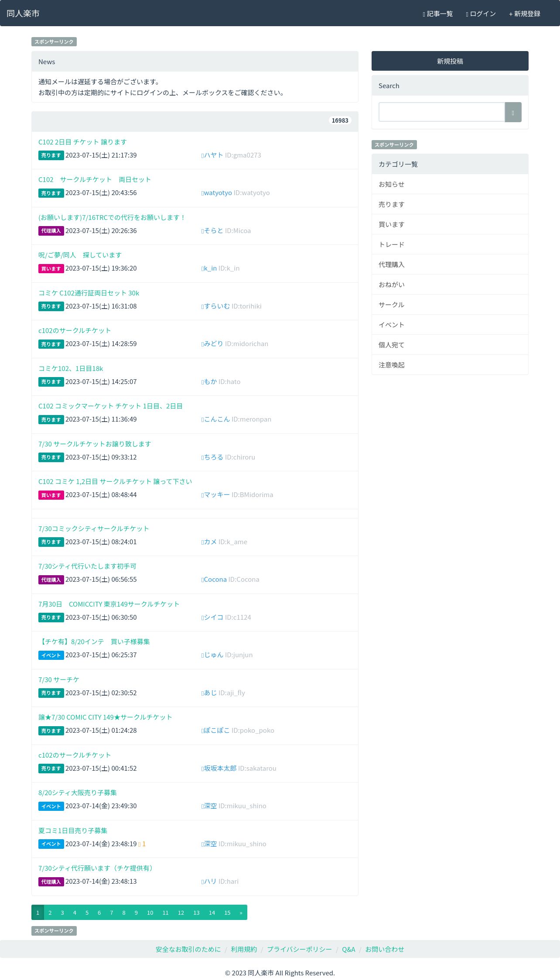
Task: Open the 個人宛て category
Action: coord(450,345)
